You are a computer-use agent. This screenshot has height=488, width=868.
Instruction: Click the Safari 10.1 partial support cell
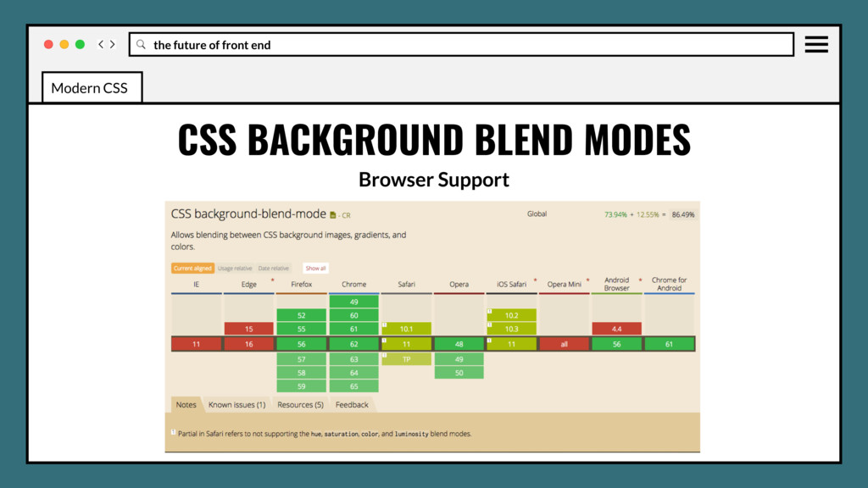[x=406, y=329]
